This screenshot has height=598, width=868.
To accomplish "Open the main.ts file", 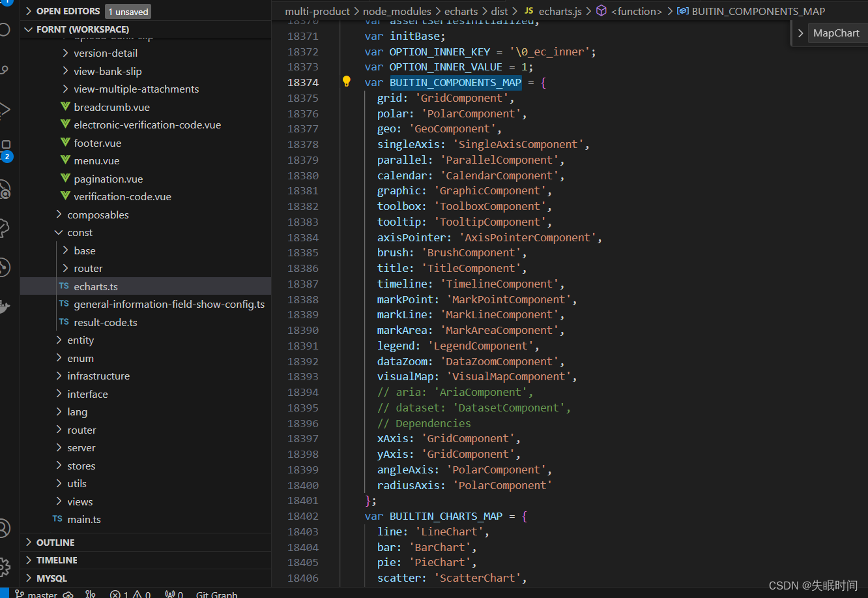I will pos(145,519).
